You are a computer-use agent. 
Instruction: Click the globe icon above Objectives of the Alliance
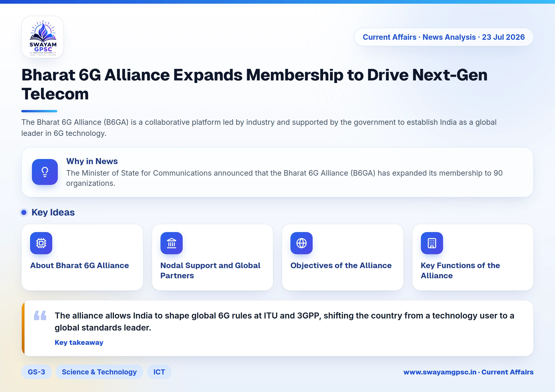click(301, 243)
